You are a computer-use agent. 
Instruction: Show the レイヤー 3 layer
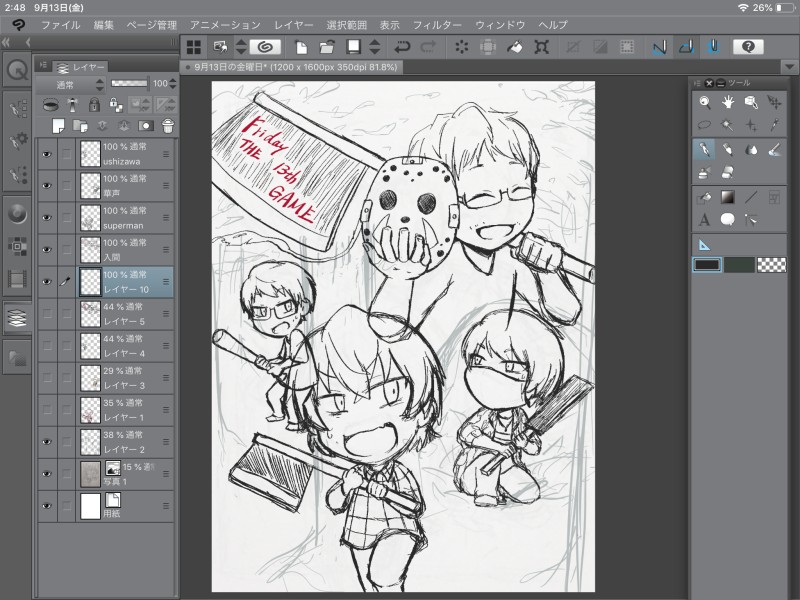tap(47, 378)
